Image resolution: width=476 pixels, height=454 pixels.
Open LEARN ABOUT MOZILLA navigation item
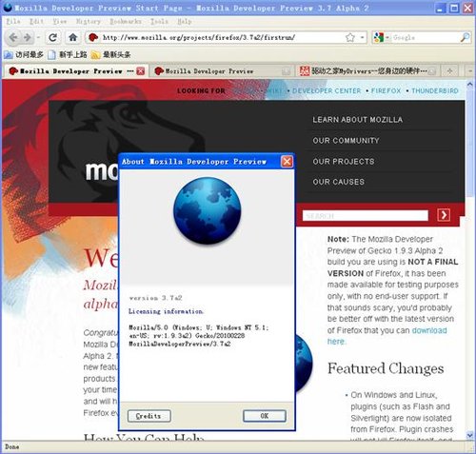click(358, 120)
